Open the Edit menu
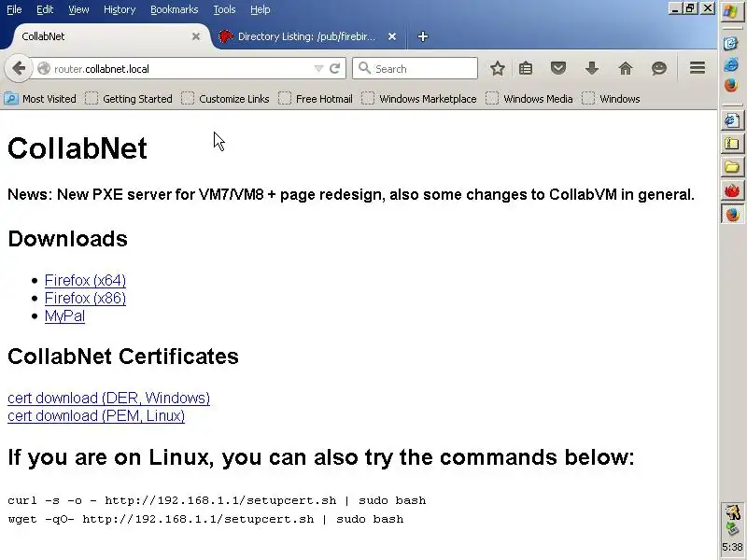The height and width of the screenshot is (560, 747). [x=45, y=9]
